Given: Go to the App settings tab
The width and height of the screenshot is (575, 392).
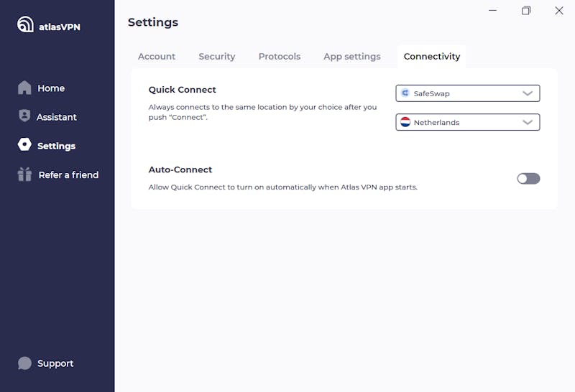Looking at the screenshot, I should pos(352,57).
